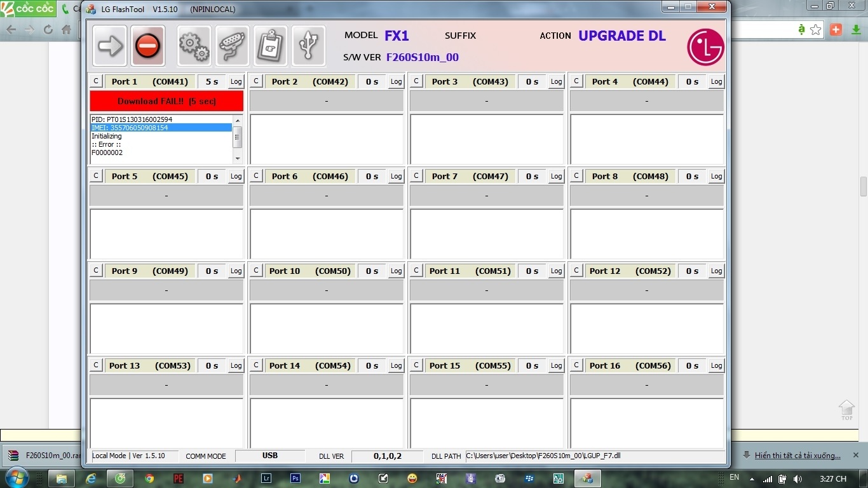Image resolution: width=868 pixels, height=488 pixels.
Task: Open the Windows Start button
Action: click(16, 478)
